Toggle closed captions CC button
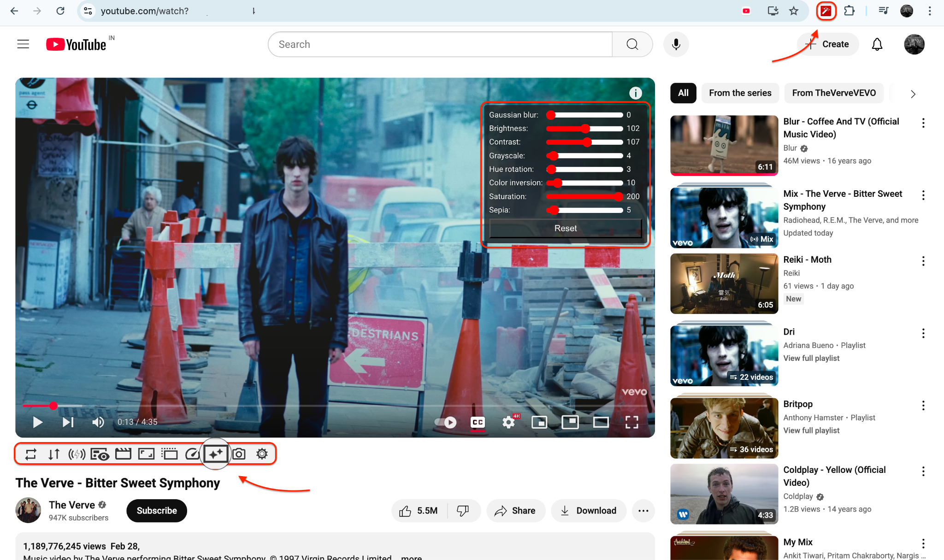Screen dimensions: 944x560 pos(478,422)
